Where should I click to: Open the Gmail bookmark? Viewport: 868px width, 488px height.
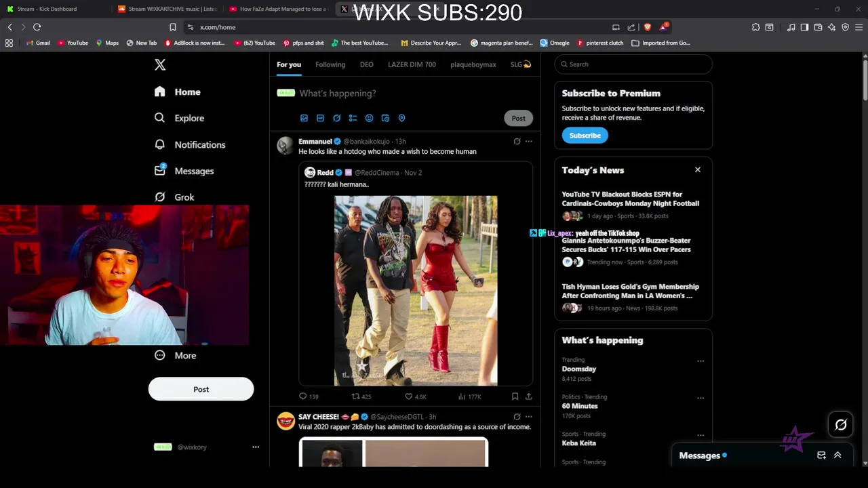(x=38, y=43)
